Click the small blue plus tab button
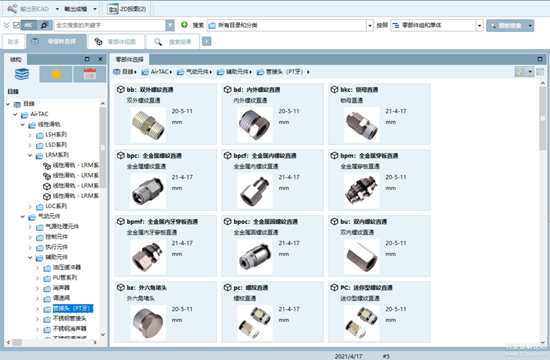This screenshot has width=550, height=360. [207, 41]
